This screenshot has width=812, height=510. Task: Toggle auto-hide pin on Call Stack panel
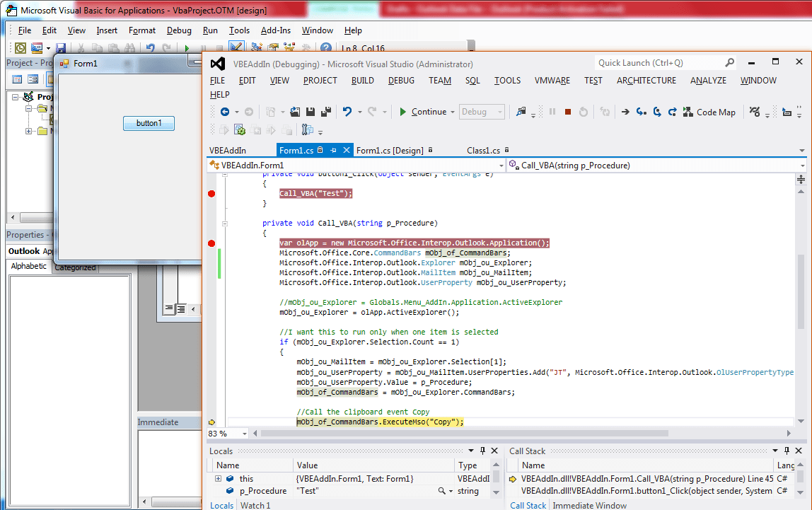pyautogui.click(x=787, y=451)
